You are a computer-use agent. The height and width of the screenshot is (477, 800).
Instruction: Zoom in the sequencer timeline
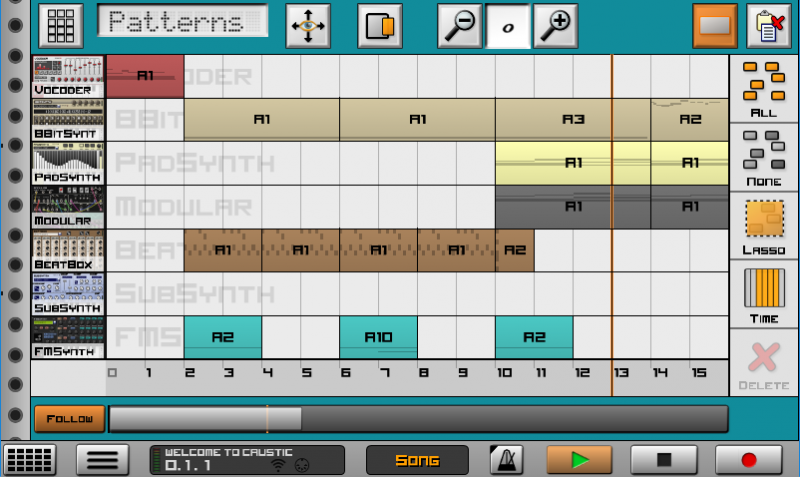(555, 26)
